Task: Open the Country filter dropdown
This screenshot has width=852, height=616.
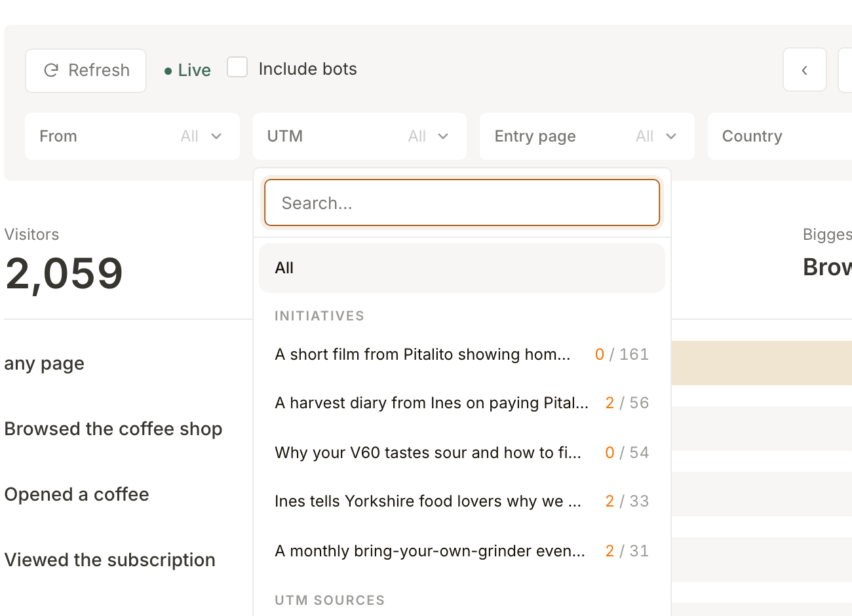Action: point(780,136)
